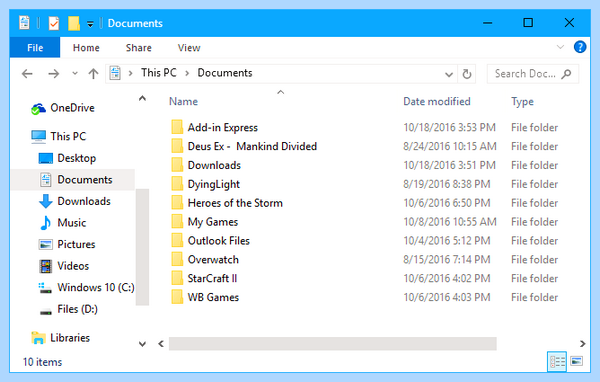Refresh the Documents folder
Screen dimensions: 600x382
point(466,74)
